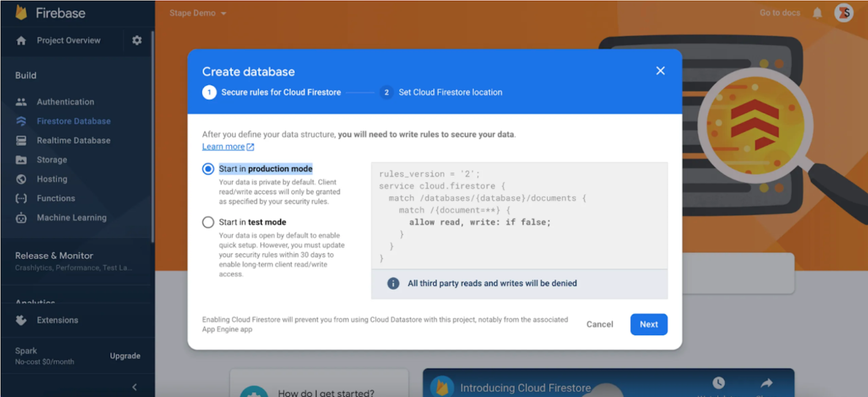
Task: Click the Next button
Action: pos(649,324)
